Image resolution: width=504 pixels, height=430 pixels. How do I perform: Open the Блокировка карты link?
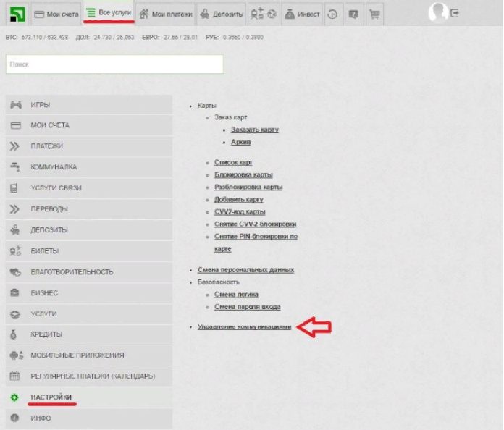tap(243, 175)
